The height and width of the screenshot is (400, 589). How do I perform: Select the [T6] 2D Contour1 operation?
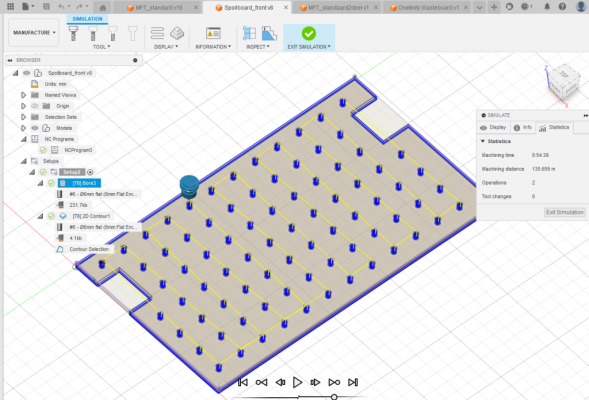(91, 216)
